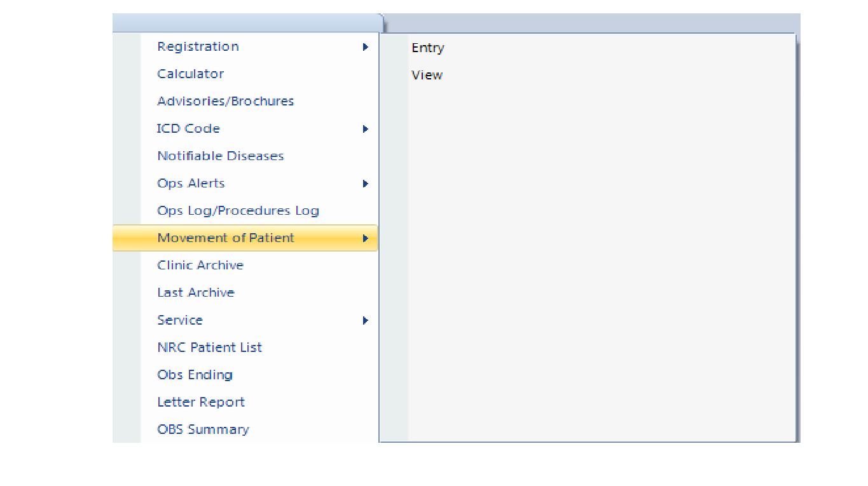Open Notifiable Diseases
The image size is (868, 486).
point(220,156)
